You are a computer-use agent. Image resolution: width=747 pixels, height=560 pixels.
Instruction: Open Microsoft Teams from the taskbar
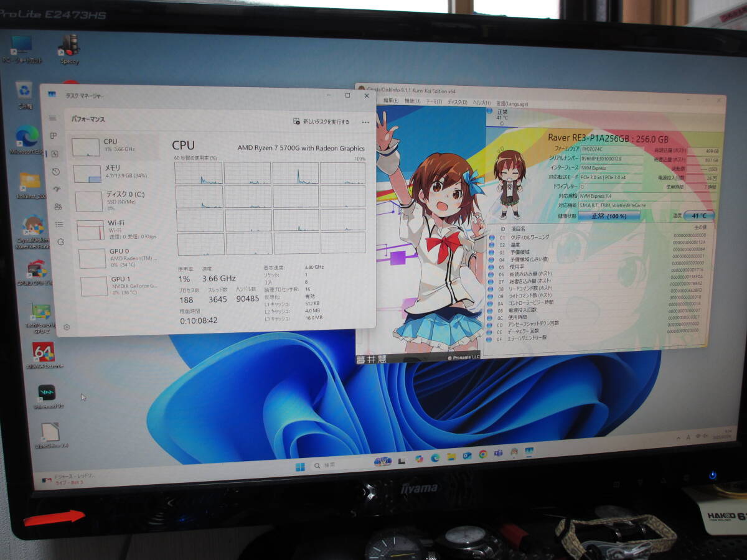pos(498,452)
